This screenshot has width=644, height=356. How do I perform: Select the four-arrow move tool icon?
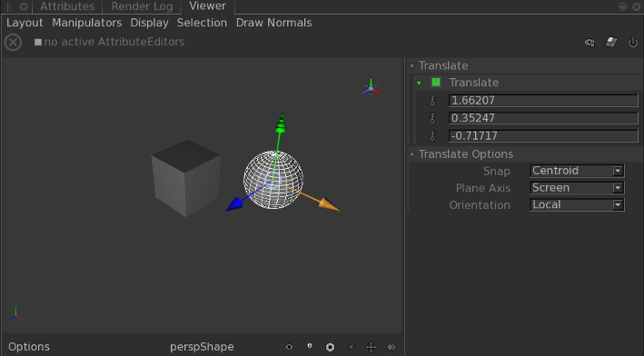[x=371, y=347]
